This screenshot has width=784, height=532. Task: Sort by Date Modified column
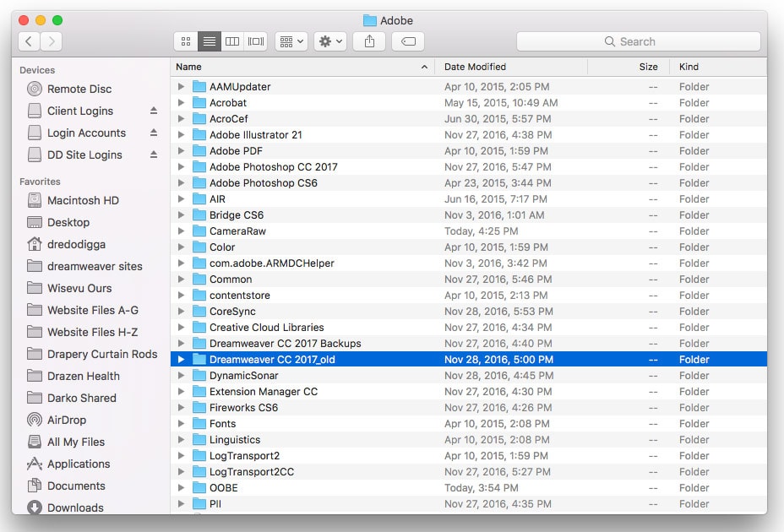click(511, 67)
